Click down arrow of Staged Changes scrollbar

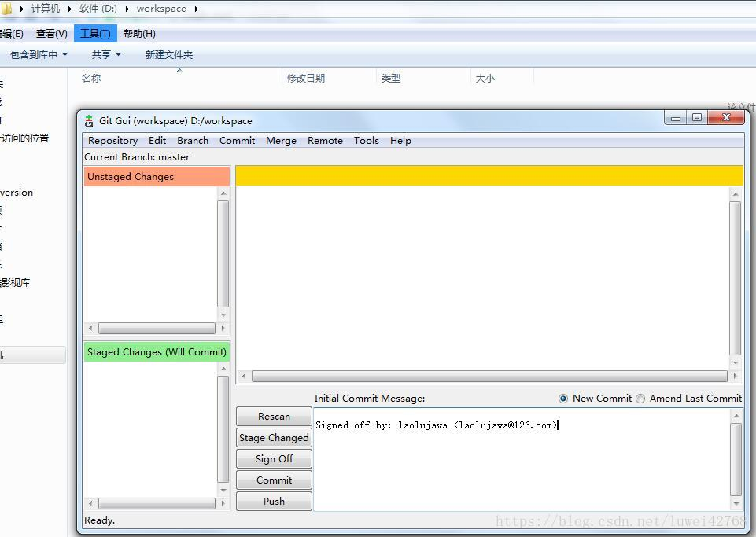click(x=223, y=491)
